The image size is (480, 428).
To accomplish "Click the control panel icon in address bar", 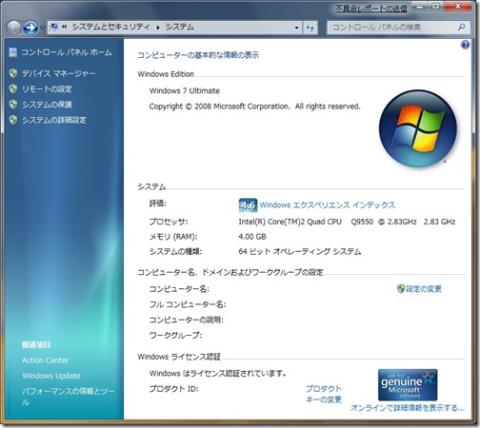I will tap(54, 27).
